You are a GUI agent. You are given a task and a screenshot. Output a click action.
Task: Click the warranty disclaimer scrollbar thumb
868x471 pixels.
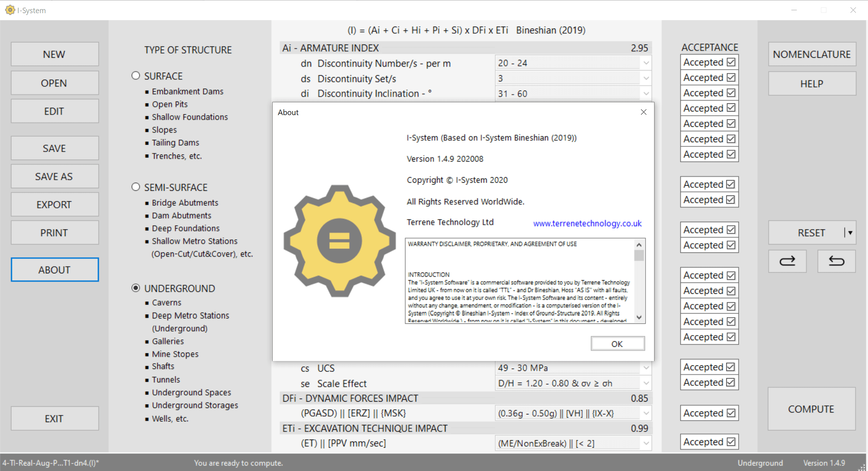tap(639, 255)
